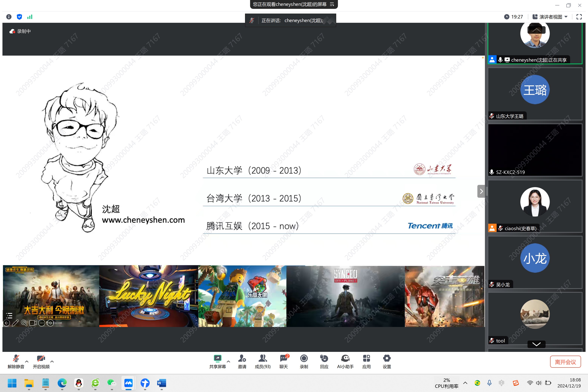Screen dimensions: 588x392
Task: Click the meeting info icon
Action: coord(9,17)
